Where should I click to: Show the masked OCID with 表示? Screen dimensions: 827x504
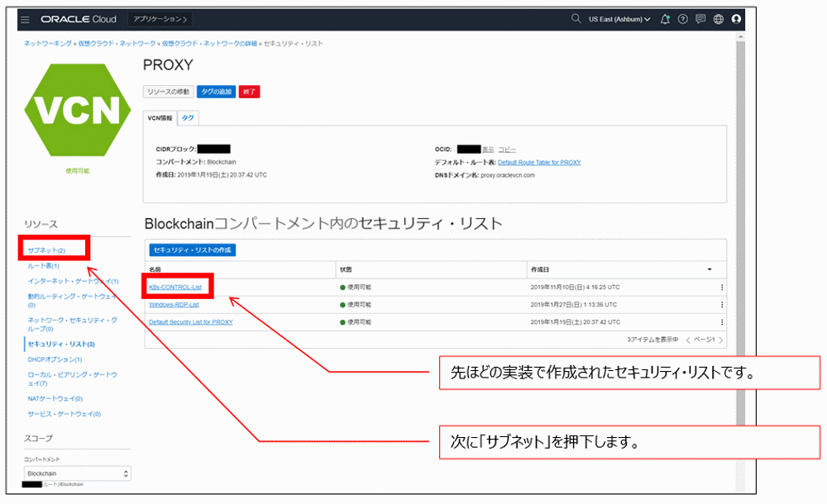click(x=488, y=150)
